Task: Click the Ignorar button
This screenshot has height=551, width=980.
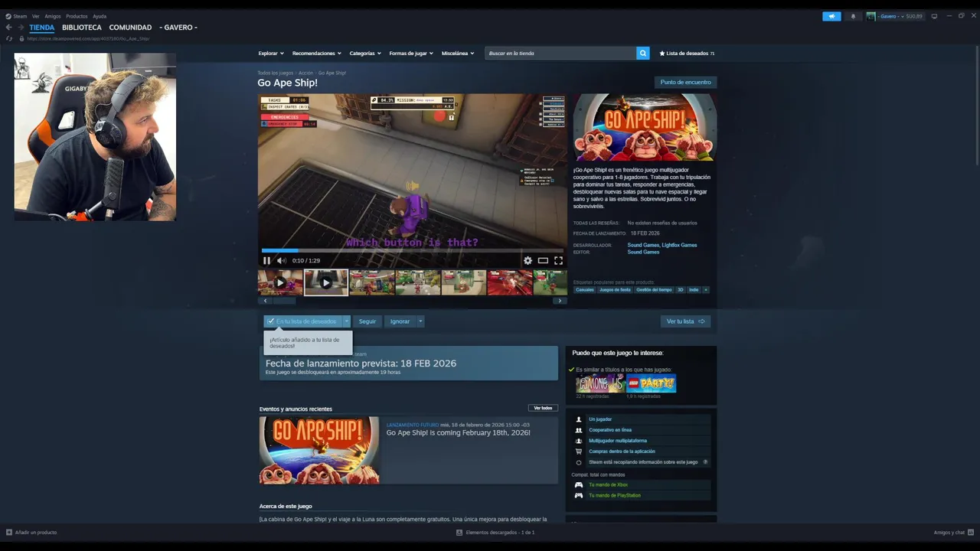Action: pos(400,321)
